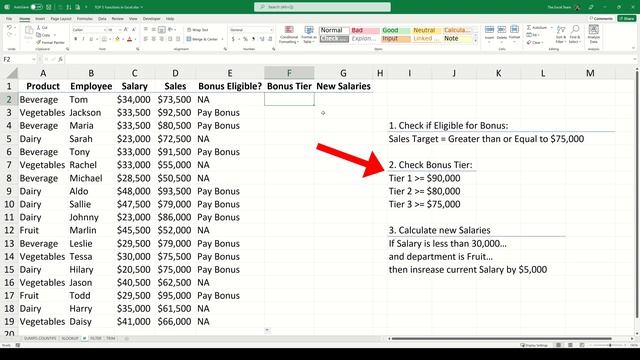This screenshot has height=360, width=640.
Task: Open the Data tab
Action: pyautogui.click(x=102, y=19)
